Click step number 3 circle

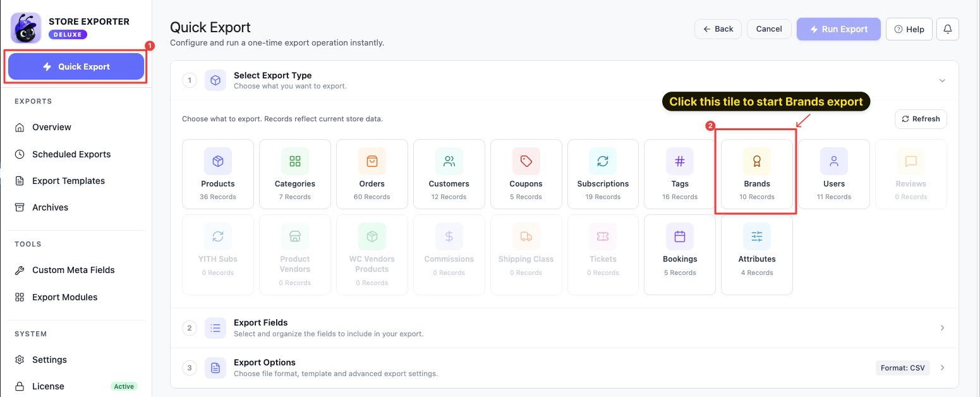click(190, 368)
